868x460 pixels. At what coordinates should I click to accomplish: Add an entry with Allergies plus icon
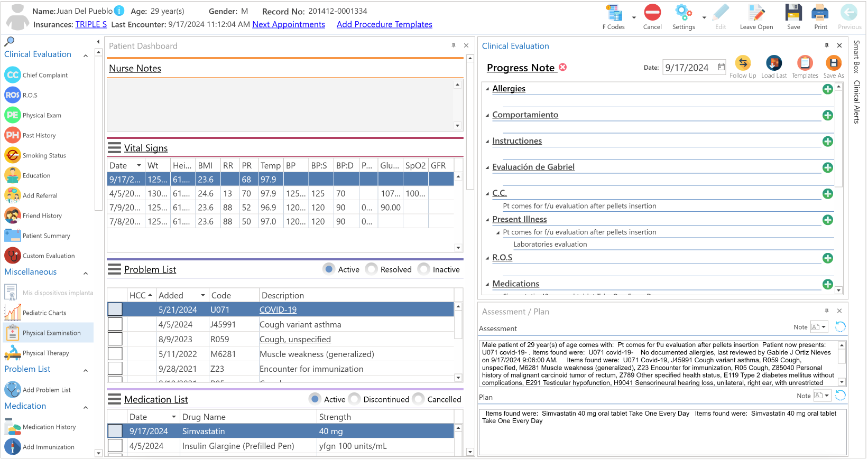pos(828,89)
